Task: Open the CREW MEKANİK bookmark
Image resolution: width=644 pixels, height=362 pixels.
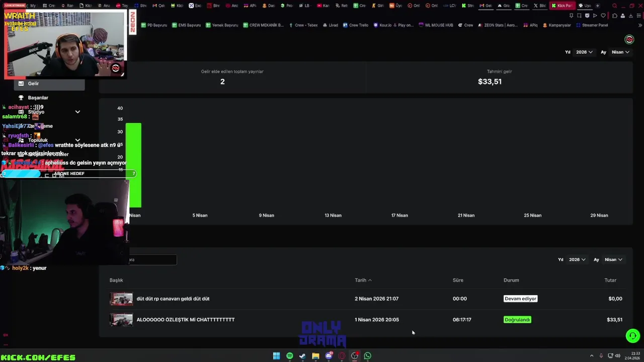Action: (x=263, y=25)
